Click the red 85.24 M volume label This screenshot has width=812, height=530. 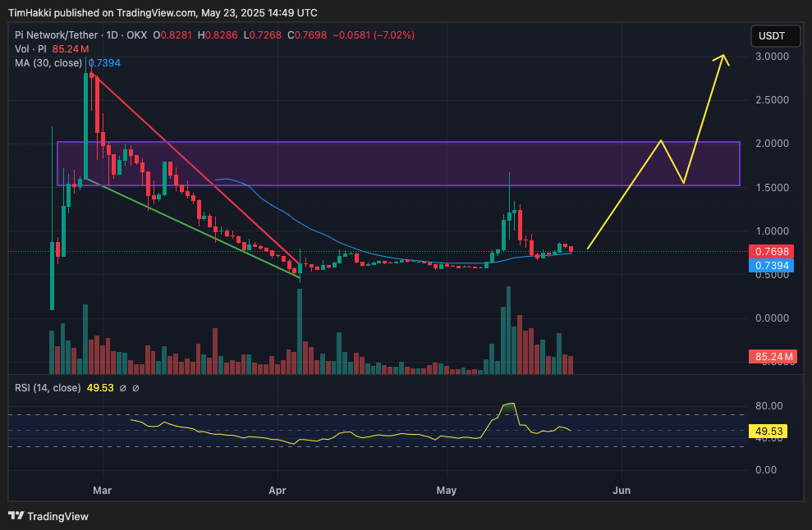[x=771, y=357]
